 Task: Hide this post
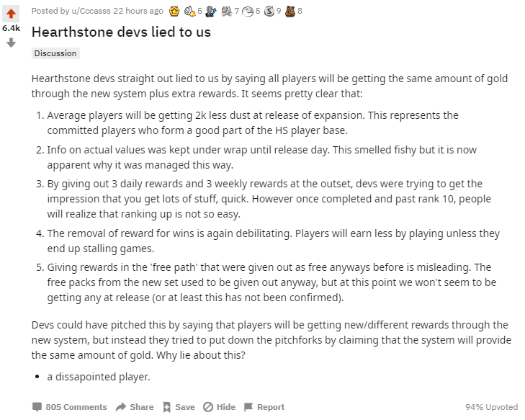click(x=219, y=407)
